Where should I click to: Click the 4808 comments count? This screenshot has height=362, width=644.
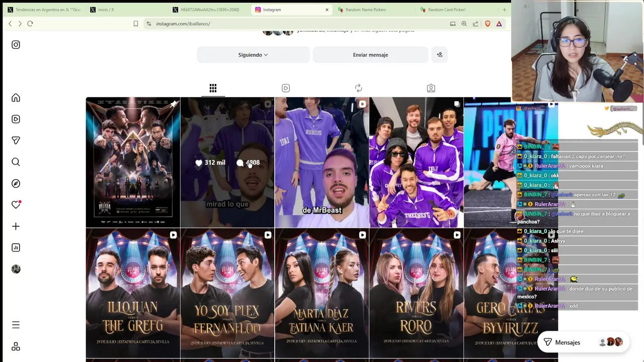248,162
